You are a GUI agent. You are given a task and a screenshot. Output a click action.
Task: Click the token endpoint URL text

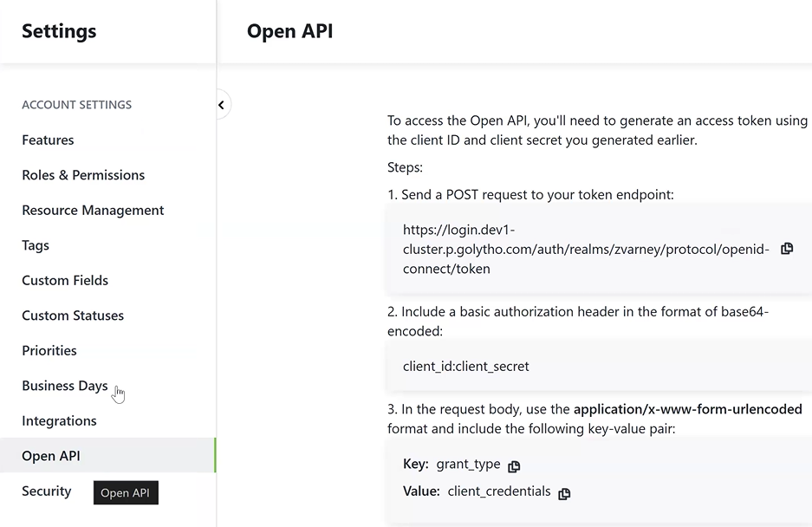[x=586, y=250]
